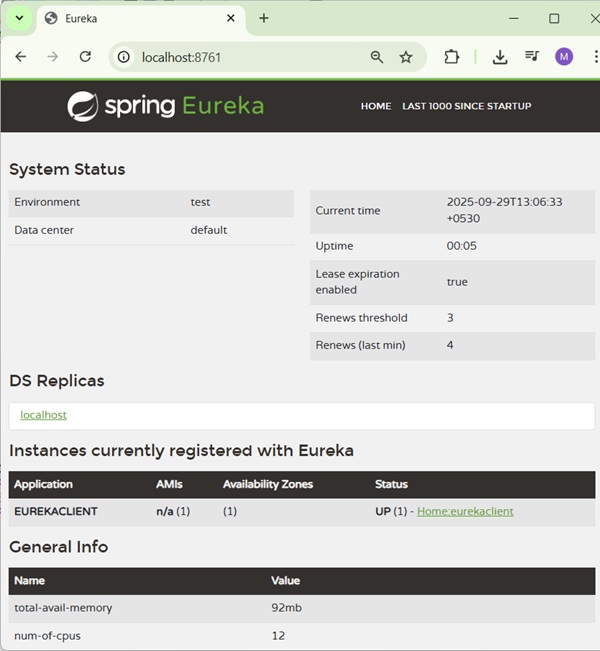Viewport: 600px width, 651px height.
Task: Open the browser Extensions puzzle icon
Action: 451,57
